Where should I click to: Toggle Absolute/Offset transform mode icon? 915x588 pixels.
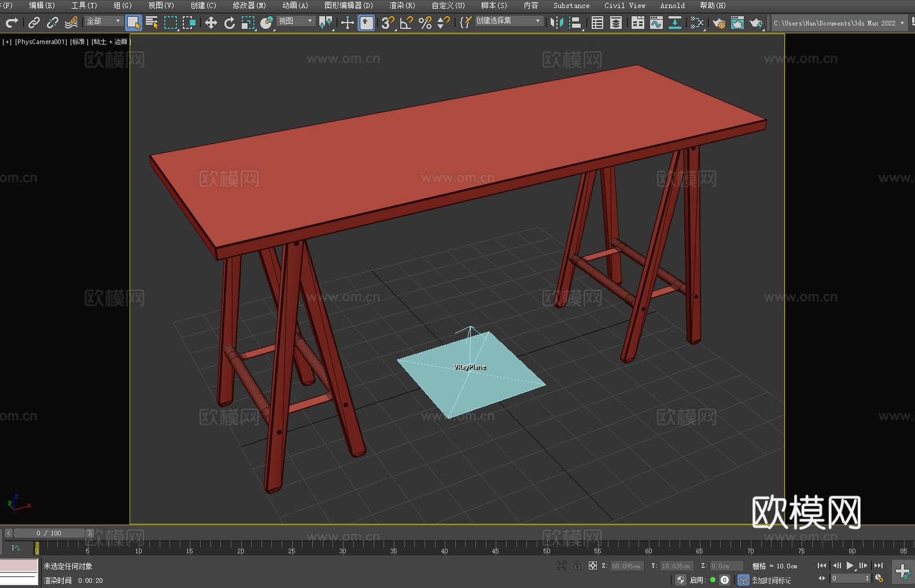coord(593,565)
